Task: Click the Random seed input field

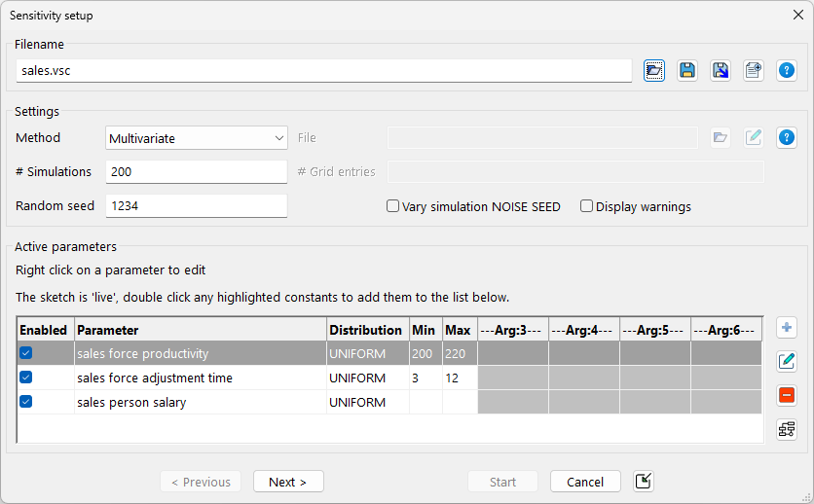Action: click(196, 206)
